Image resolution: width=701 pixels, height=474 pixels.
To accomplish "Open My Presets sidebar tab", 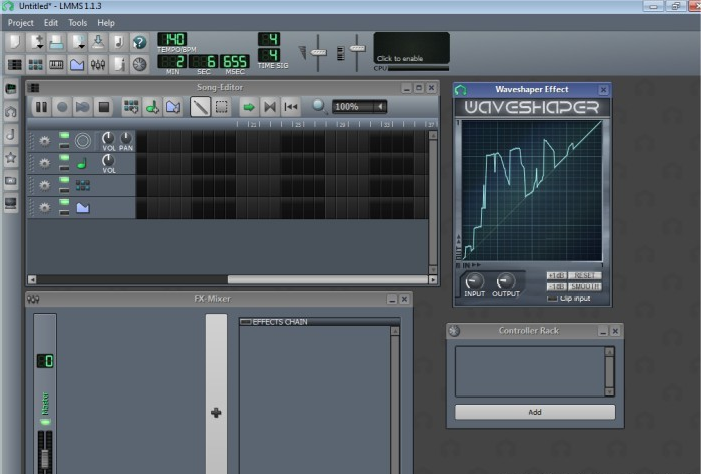I will [x=11, y=157].
